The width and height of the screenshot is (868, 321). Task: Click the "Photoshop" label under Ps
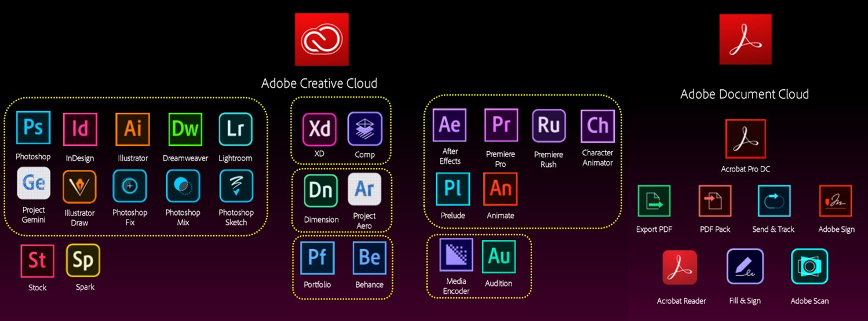pos(33,156)
